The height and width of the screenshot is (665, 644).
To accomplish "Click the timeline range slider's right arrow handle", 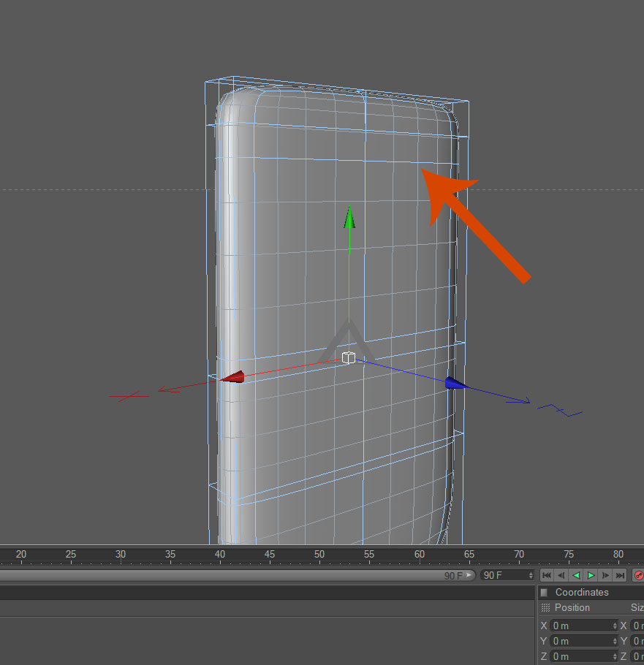I will 469,575.
